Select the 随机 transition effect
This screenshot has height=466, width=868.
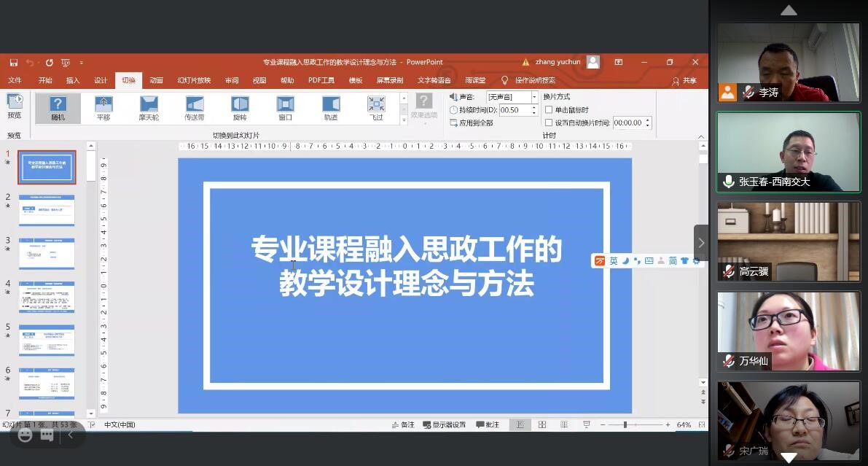58,108
